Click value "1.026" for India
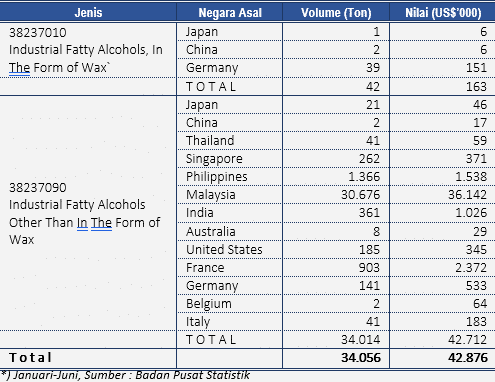 tap(471, 213)
